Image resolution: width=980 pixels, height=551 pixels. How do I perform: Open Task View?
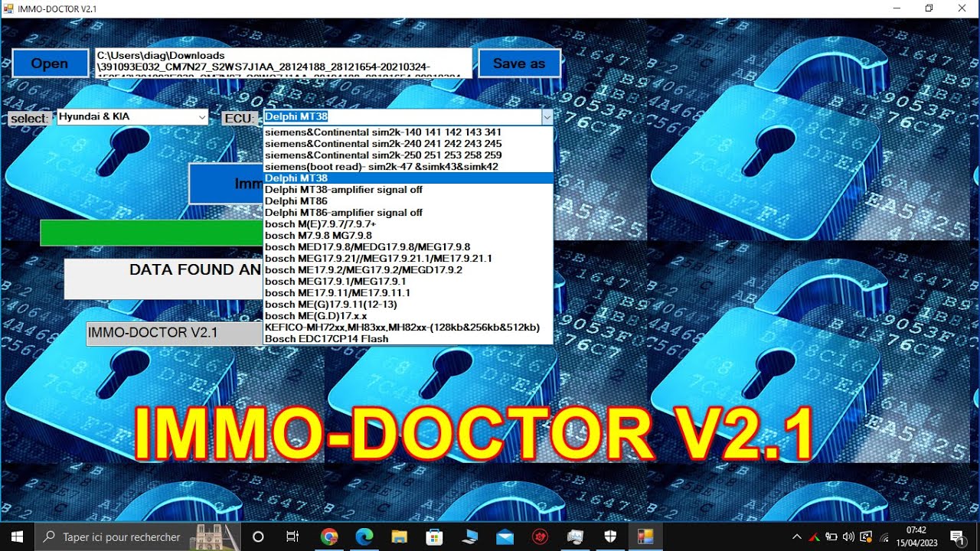pos(292,536)
